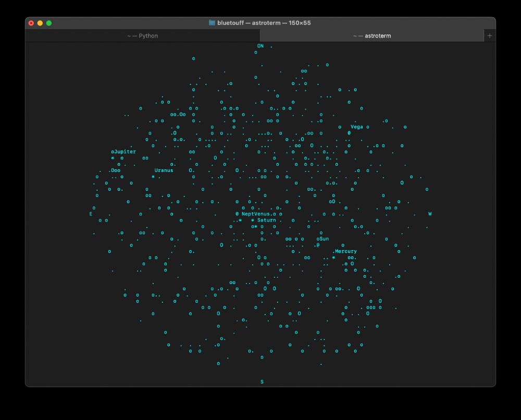The height and width of the screenshot is (420, 521).
Task: Click the 'Saturn' planet label
Action: pos(266,220)
